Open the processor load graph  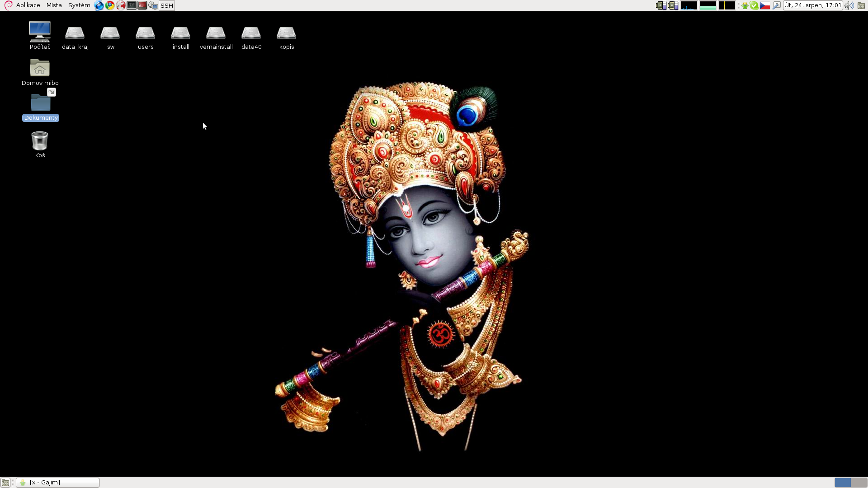pyautogui.click(x=689, y=5)
